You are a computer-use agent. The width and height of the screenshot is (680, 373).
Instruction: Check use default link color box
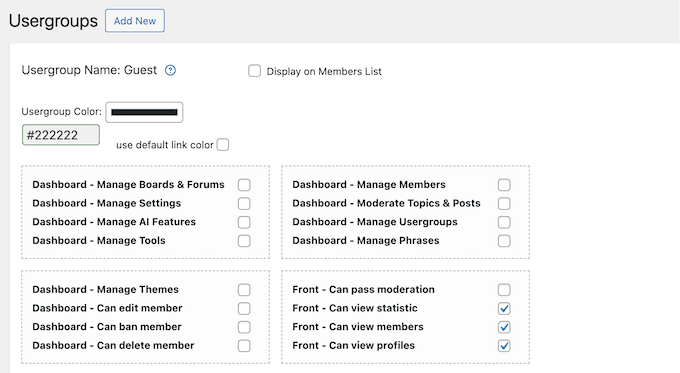click(223, 144)
